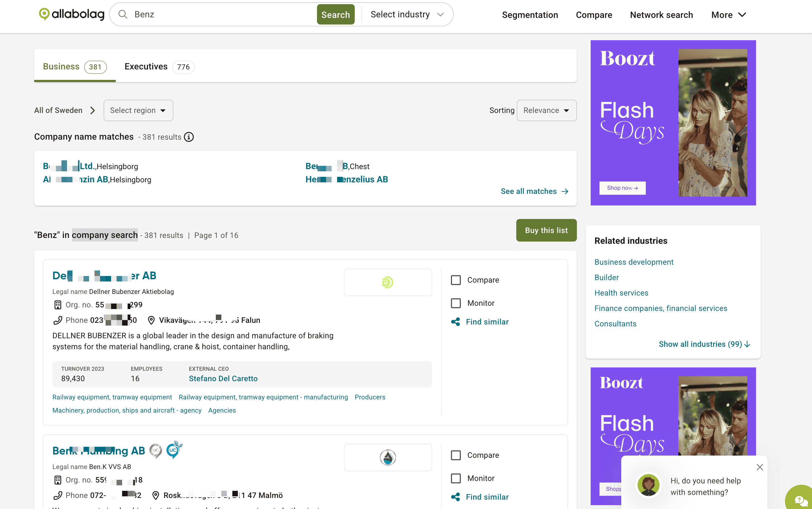
Task: Click the teal UC leaf badge icon
Action: 174,450
